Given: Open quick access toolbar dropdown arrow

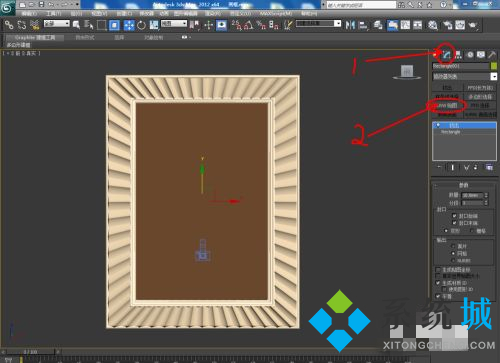Looking at the screenshot, I should (77, 5).
